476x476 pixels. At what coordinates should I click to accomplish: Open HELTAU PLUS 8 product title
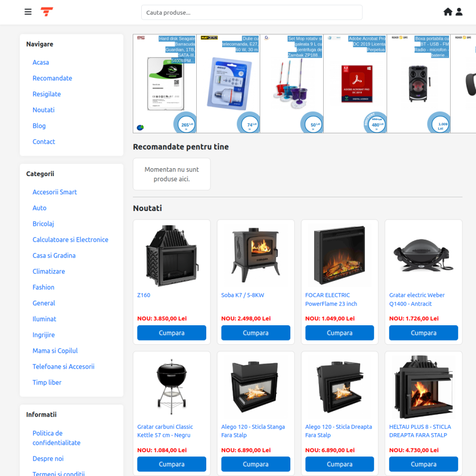pos(420,431)
